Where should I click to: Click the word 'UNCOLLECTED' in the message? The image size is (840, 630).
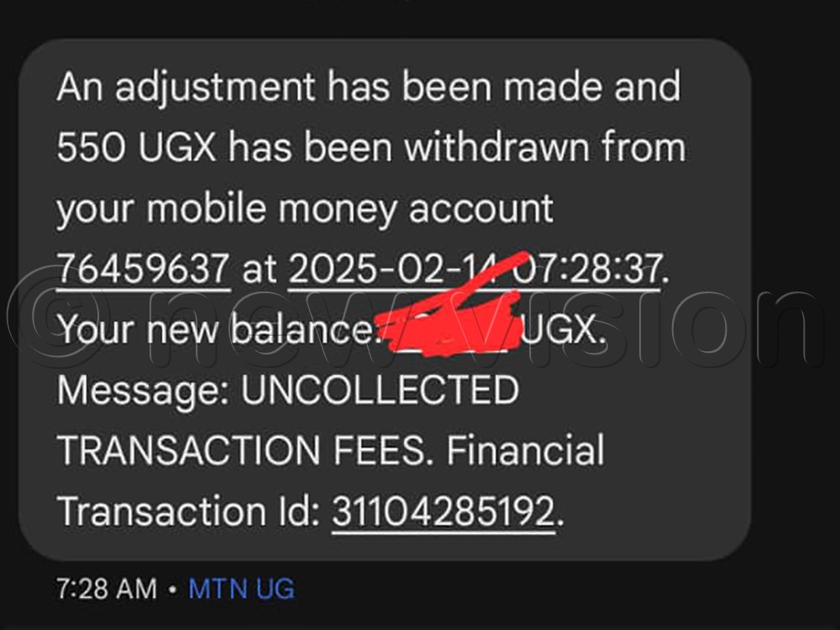(x=380, y=390)
